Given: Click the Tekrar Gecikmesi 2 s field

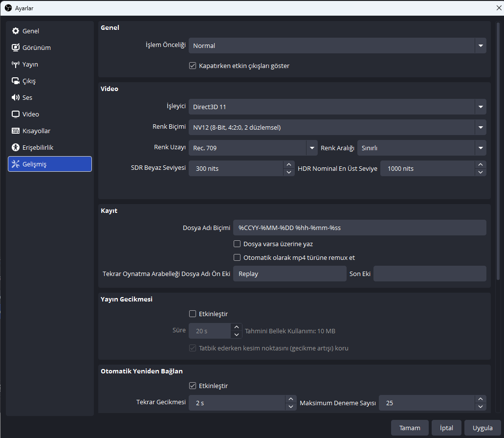Looking at the screenshot, I should click(237, 403).
